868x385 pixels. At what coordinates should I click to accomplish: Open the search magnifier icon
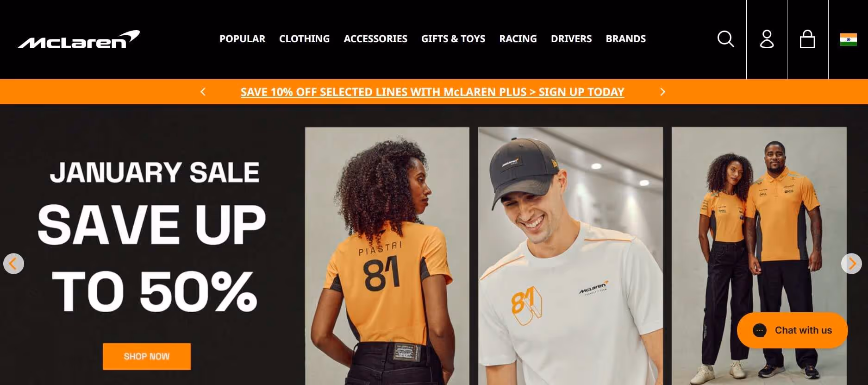725,39
